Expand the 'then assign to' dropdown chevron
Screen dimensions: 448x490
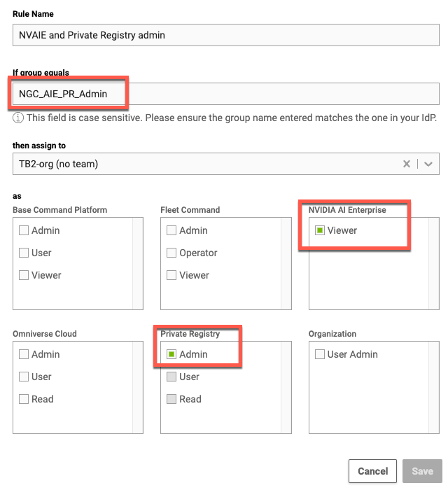tap(428, 164)
